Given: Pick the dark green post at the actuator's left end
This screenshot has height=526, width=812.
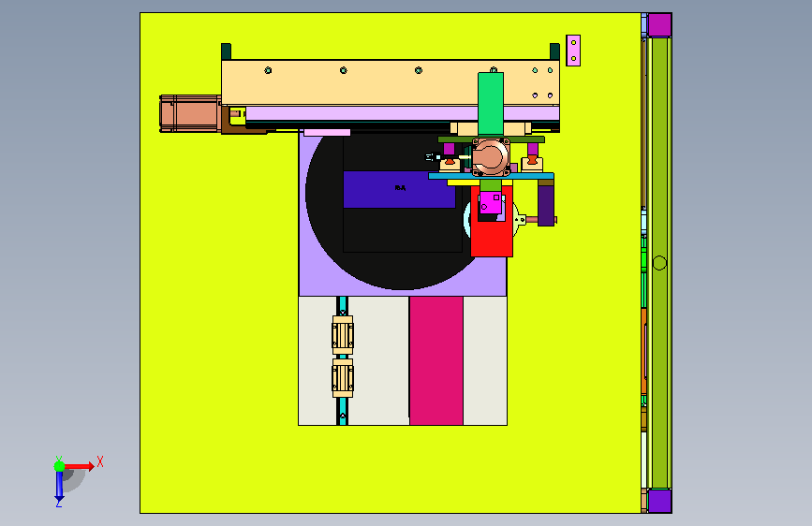Looking at the screenshot, I should click(226, 51).
